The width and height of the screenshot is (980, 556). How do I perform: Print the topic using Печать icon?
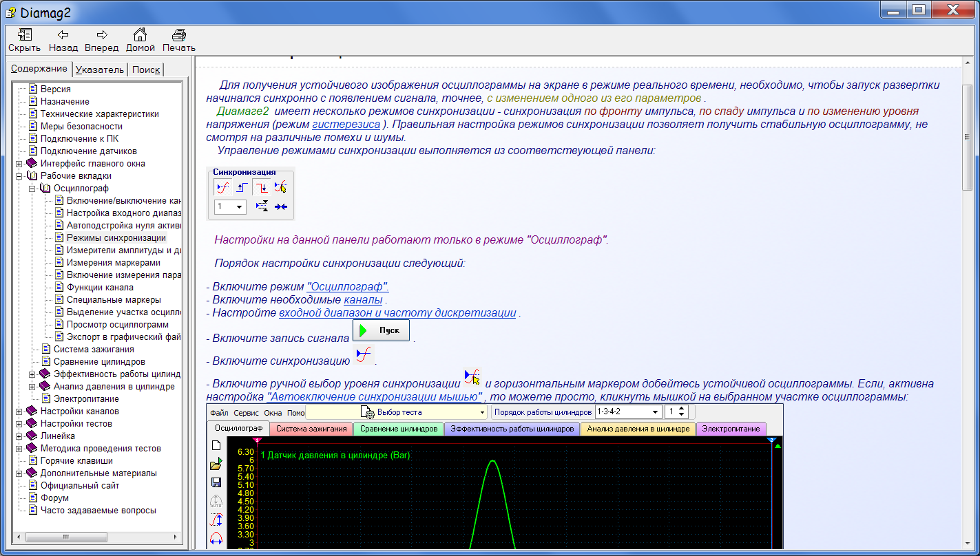pyautogui.click(x=179, y=35)
